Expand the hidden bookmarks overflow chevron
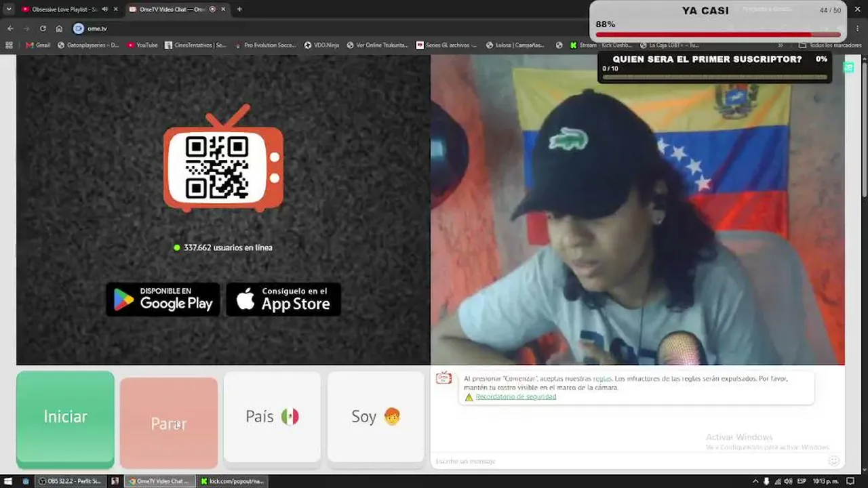The image size is (868, 488). coord(781,45)
